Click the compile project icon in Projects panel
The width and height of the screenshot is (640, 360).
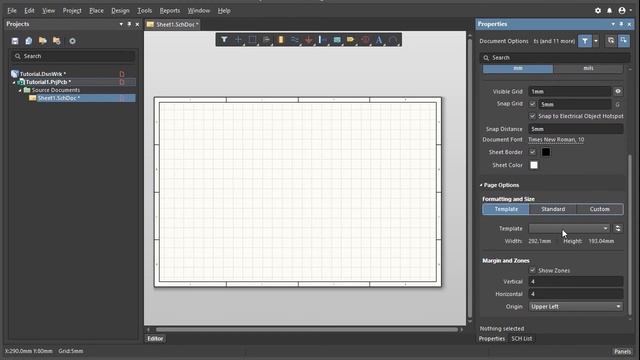click(29, 41)
